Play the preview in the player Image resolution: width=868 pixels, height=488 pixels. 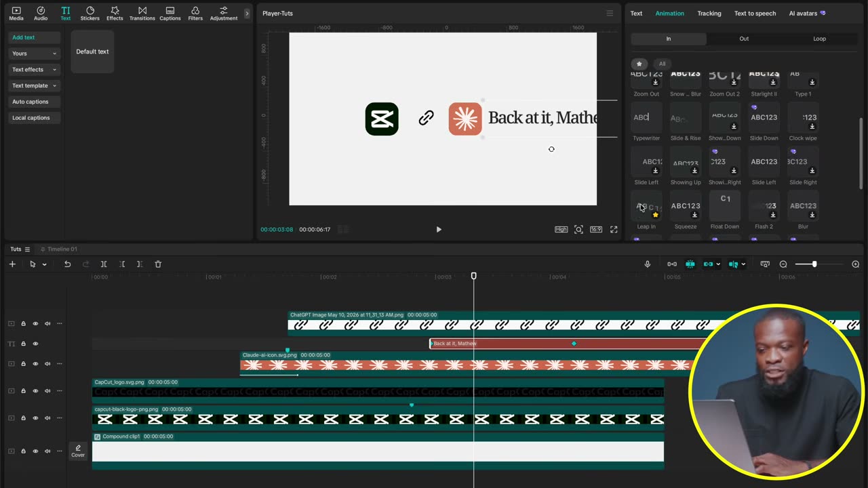tap(439, 230)
